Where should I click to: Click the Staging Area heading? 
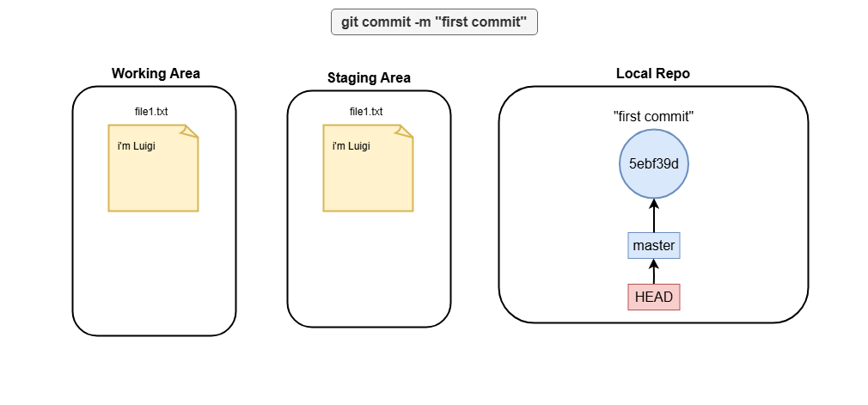click(369, 77)
